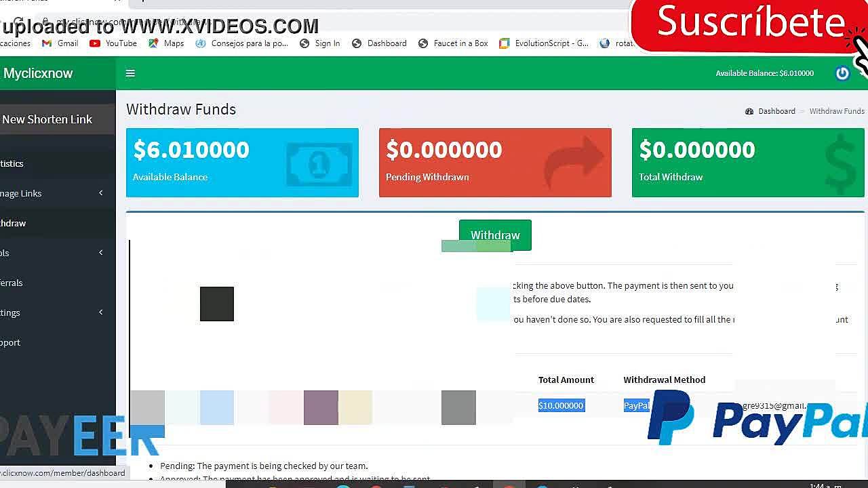Click the Myclicxnow logo title

38,73
